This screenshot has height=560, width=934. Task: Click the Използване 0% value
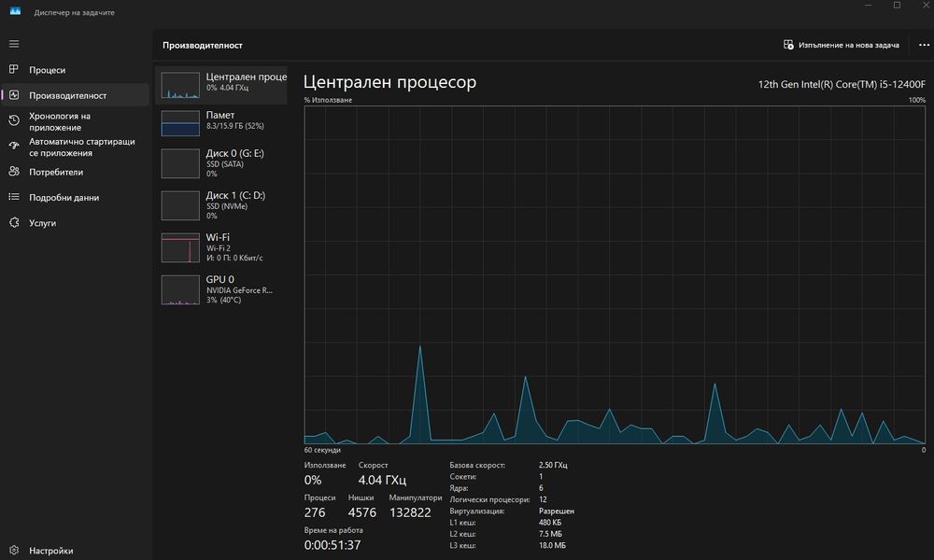coord(313,480)
